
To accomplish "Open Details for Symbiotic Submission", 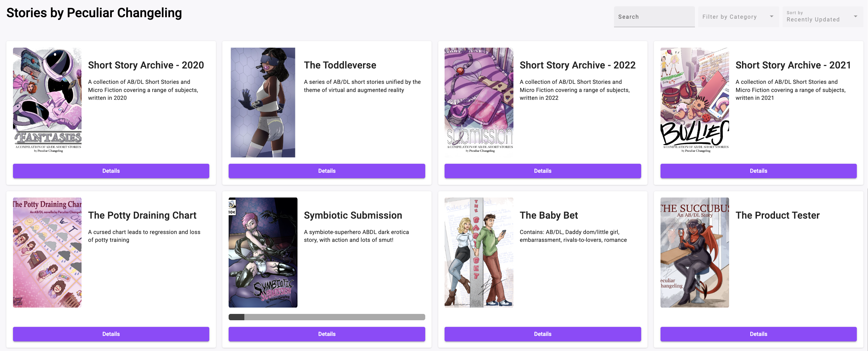I will click(326, 334).
